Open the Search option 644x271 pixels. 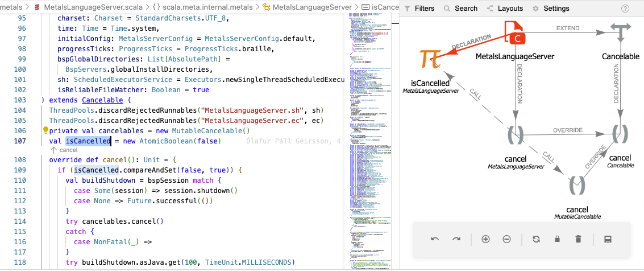(x=461, y=8)
